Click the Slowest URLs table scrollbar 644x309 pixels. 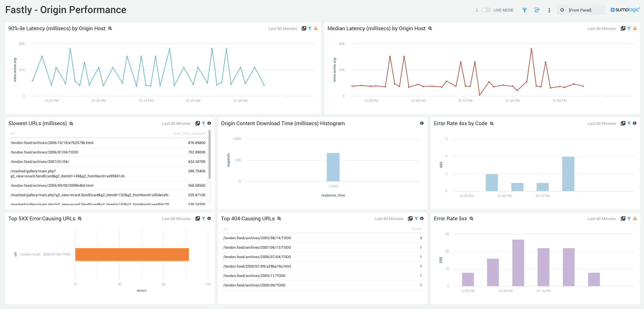(210, 155)
